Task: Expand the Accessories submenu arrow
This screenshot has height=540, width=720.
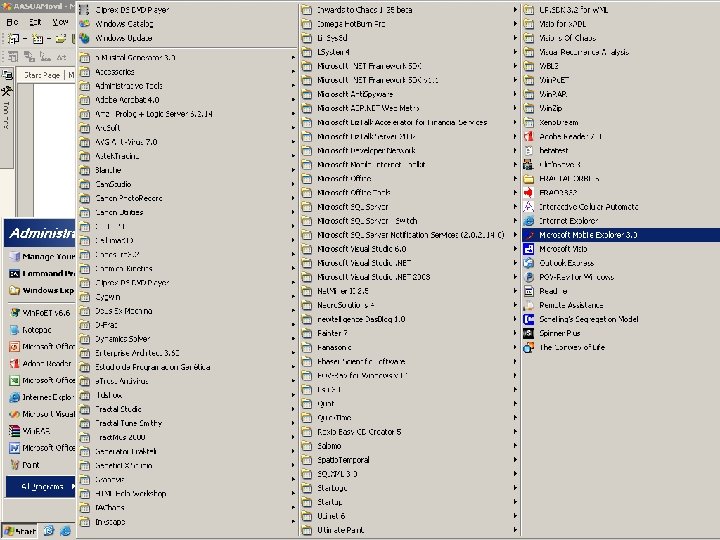Action: (293, 72)
